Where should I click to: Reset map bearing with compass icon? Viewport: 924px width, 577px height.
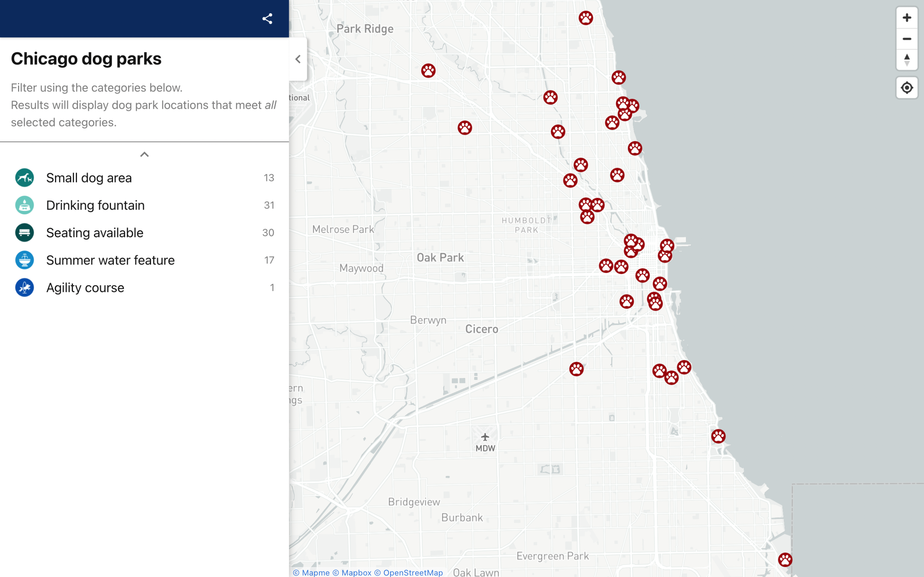(906, 60)
